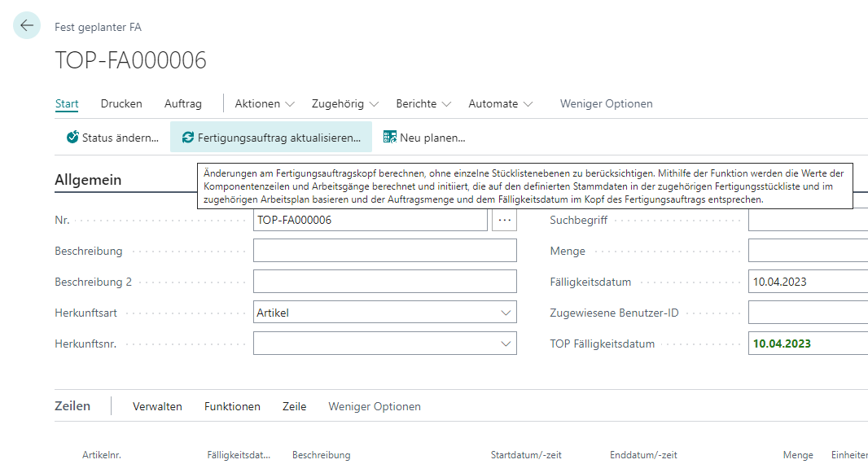The width and height of the screenshot is (868, 464).
Task: Open the Nr. field ellipsis lookup
Action: (x=504, y=220)
